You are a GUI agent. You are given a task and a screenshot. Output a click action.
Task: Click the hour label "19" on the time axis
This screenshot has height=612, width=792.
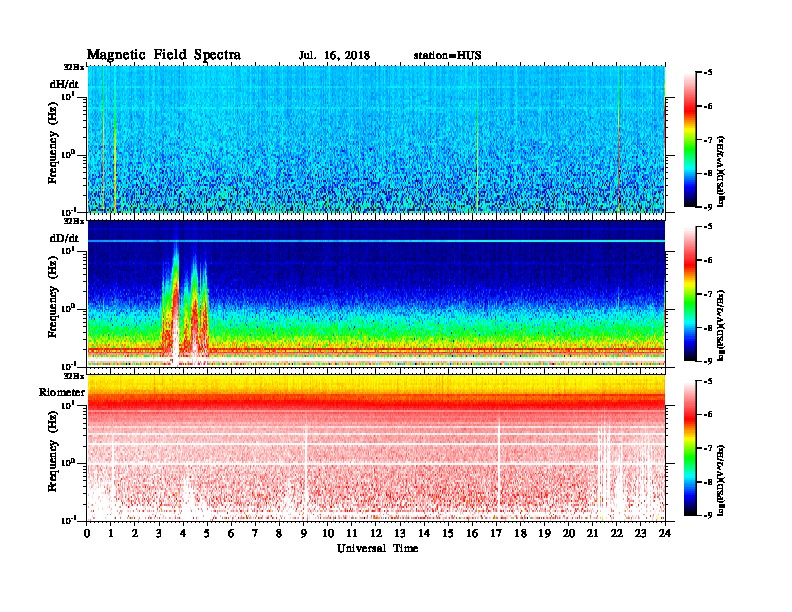coord(544,533)
